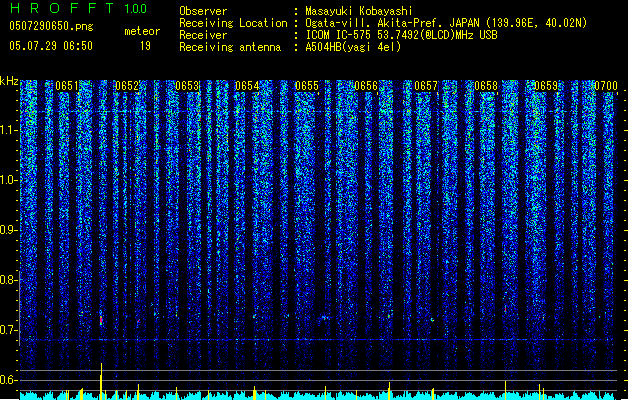Image resolution: width=629 pixels, height=400 pixels.
Task: Click the 0657 time marker
Action: click(x=426, y=86)
